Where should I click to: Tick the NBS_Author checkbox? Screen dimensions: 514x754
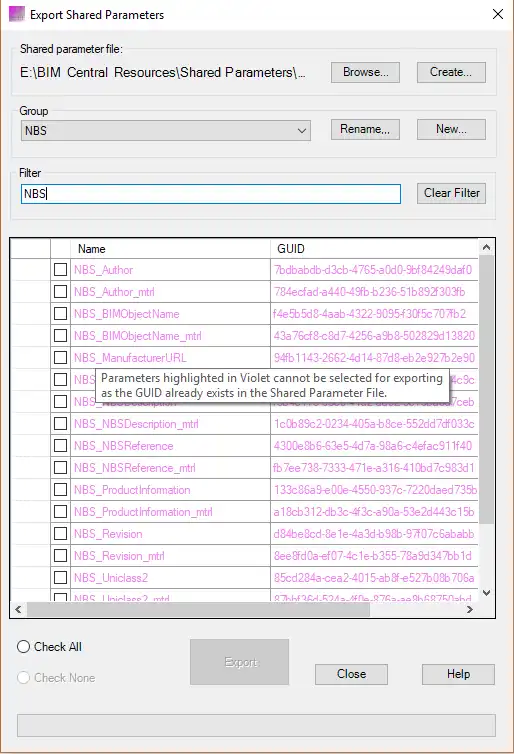point(61,270)
